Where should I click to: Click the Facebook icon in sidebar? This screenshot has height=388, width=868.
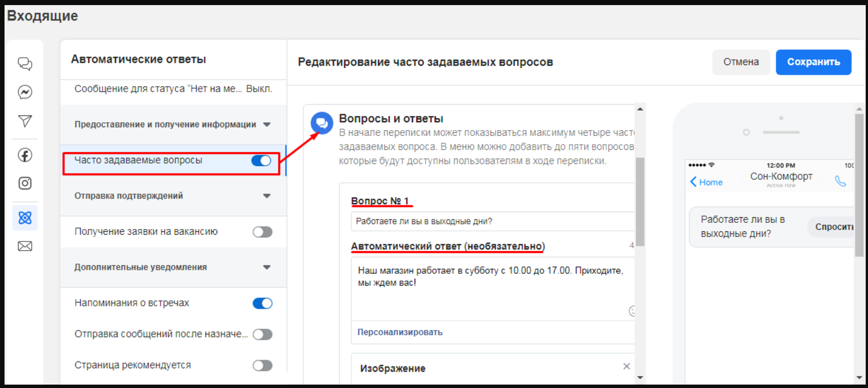pos(24,154)
